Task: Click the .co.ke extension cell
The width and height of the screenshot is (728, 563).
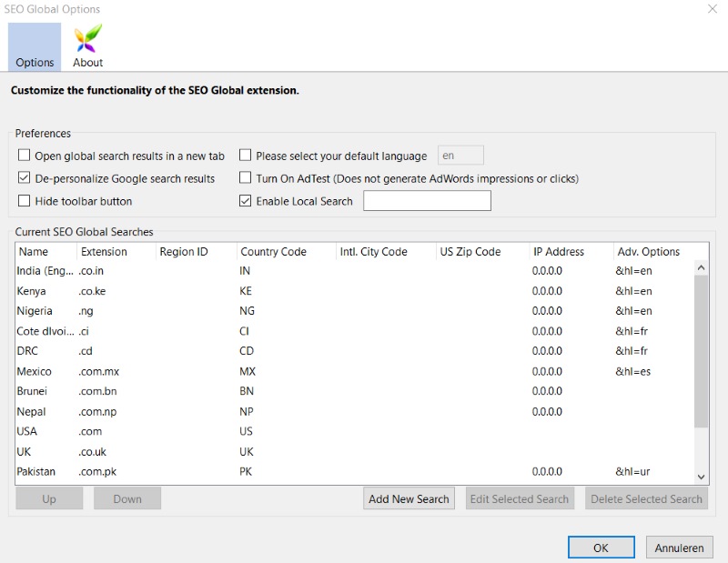Action: 92,291
